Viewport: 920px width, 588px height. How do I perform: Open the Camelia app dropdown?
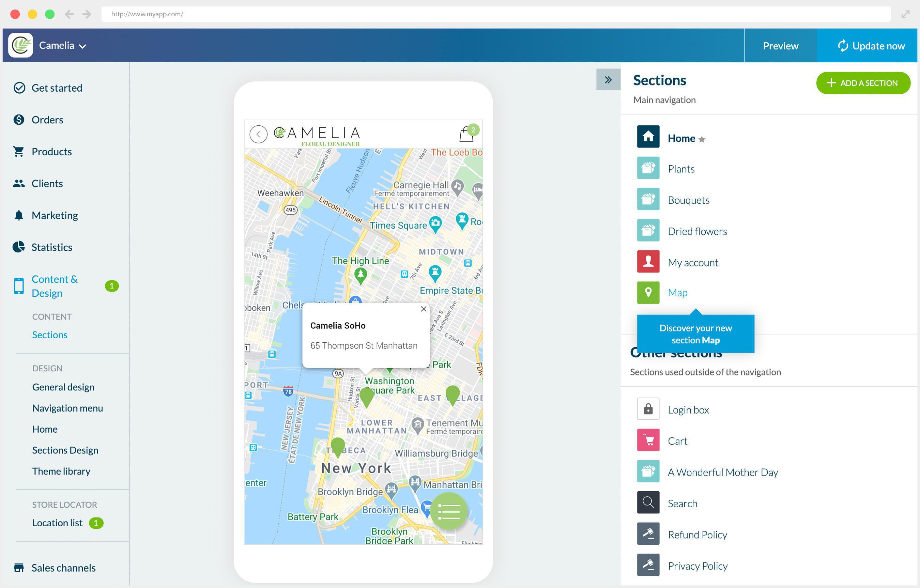point(62,45)
